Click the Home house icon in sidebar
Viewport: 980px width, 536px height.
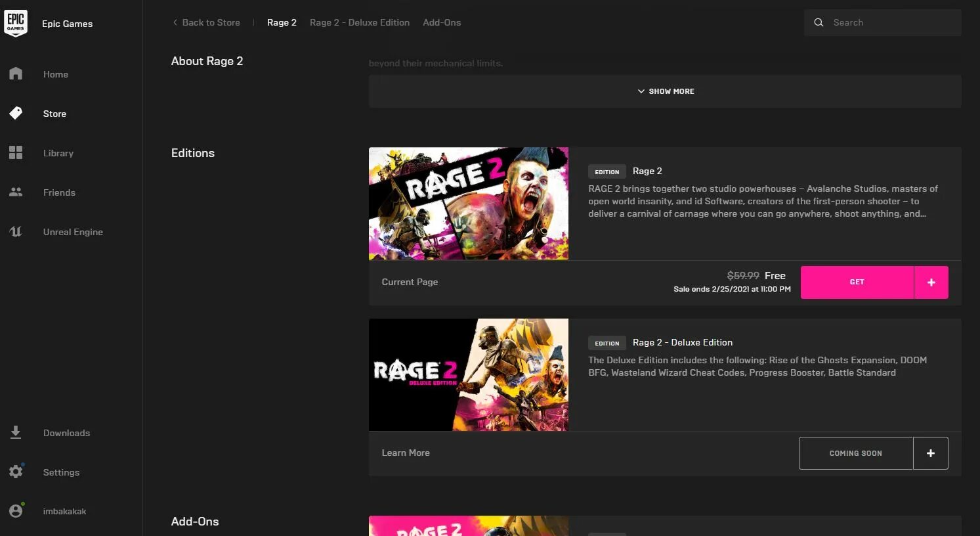(x=16, y=74)
